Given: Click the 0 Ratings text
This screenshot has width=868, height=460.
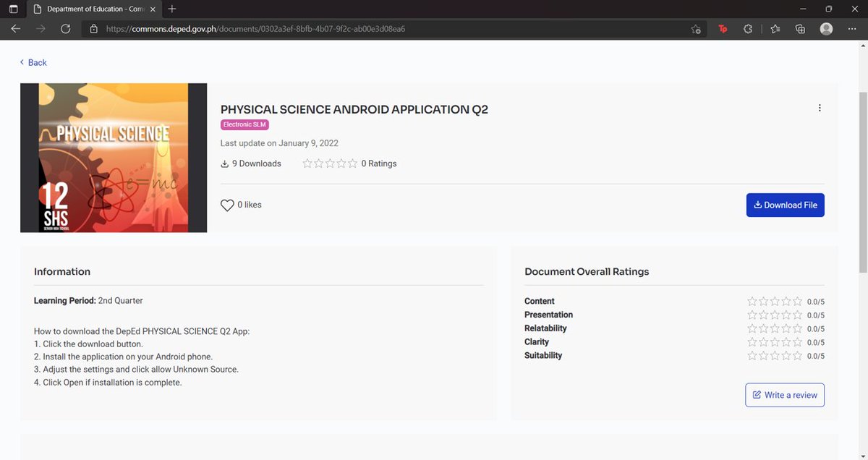Looking at the screenshot, I should click(379, 163).
